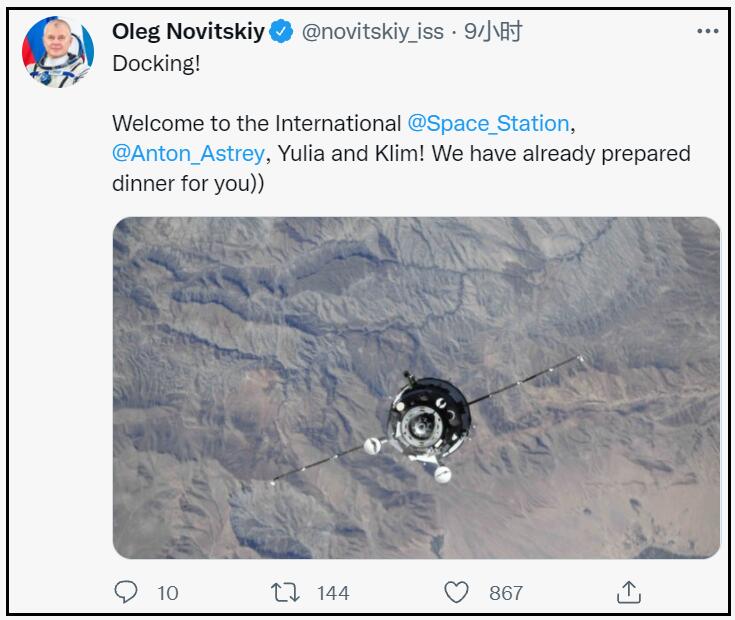
Task: Click the tweet text about prepared dinner
Action: [401, 154]
